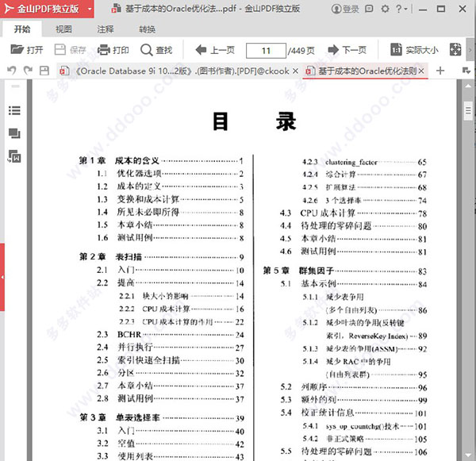Click the 第2章 表扫描 contents entry

[162, 257]
